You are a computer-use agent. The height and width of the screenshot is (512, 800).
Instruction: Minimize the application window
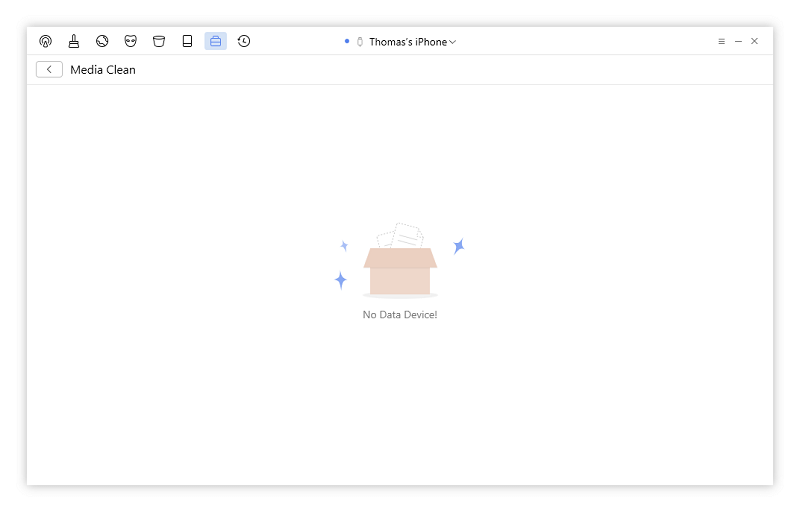tap(738, 41)
